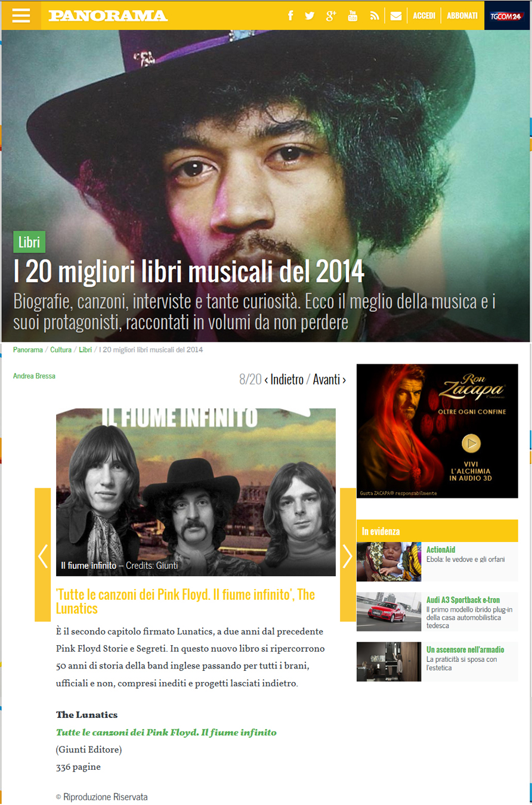Play the Ron Zacapa ad video
532x805 pixels.
(x=471, y=443)
